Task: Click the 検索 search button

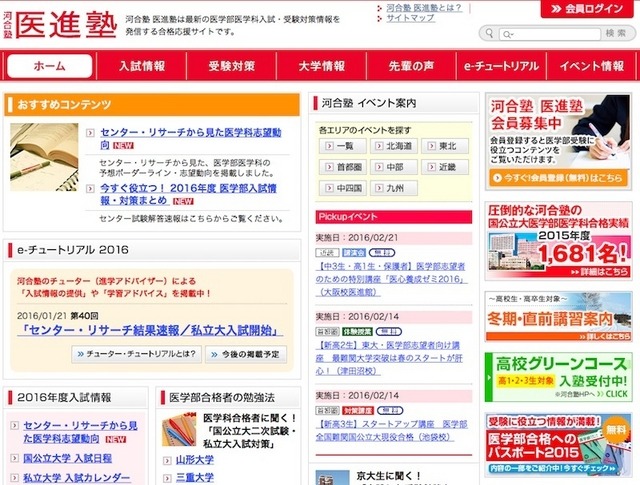Action: pyautogui.click(x=616, y=33)
